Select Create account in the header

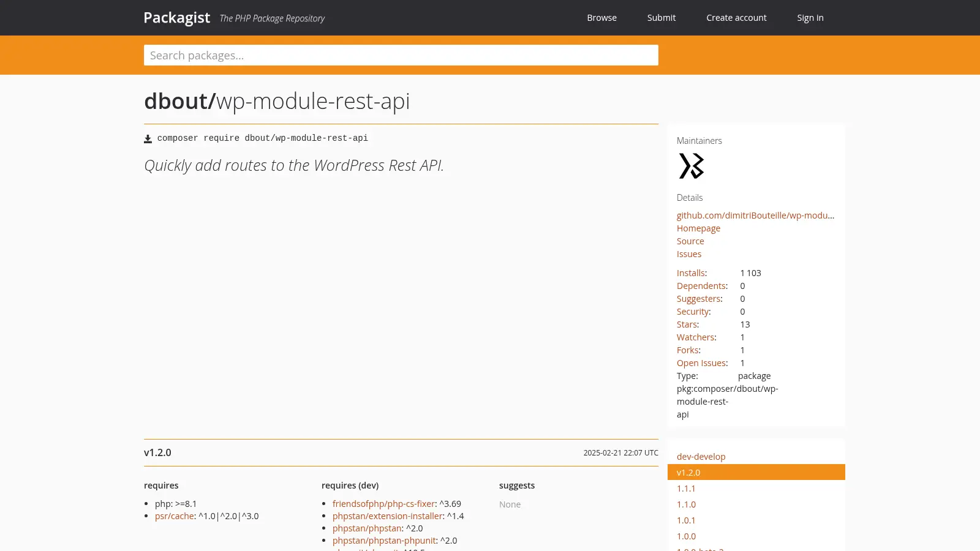coord(736,18)
